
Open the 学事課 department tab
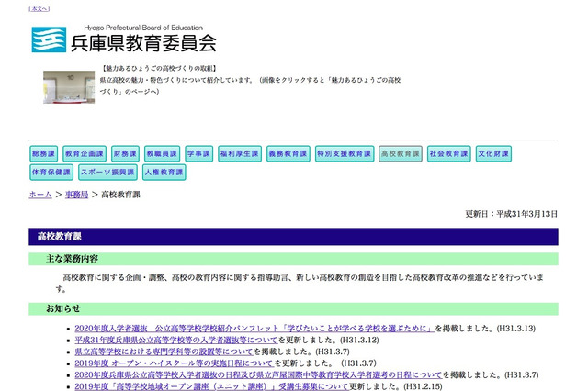tap(198, 153)
